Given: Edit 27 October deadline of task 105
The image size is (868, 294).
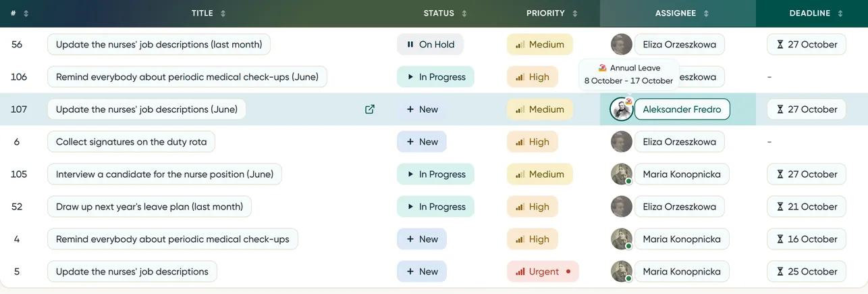Looking at the screenshot, I should pyautogui.click(x=807, y=174).
